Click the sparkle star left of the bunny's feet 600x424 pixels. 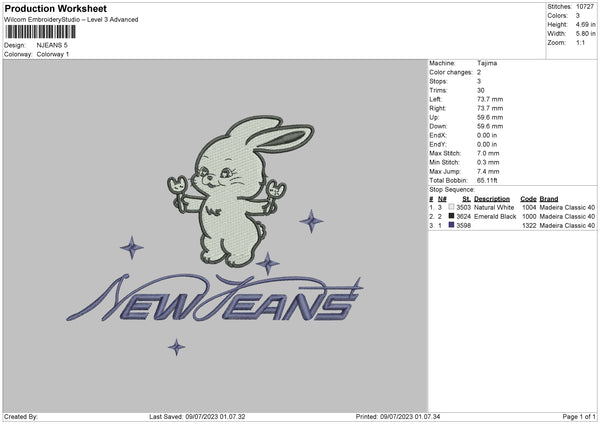pos(131,247)
